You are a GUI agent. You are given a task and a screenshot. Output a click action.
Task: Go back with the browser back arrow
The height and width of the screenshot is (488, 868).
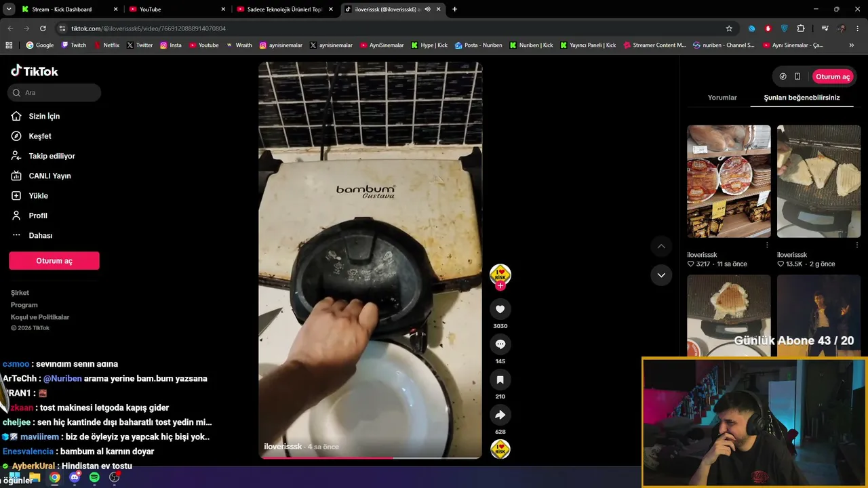[x=10, y=28]
